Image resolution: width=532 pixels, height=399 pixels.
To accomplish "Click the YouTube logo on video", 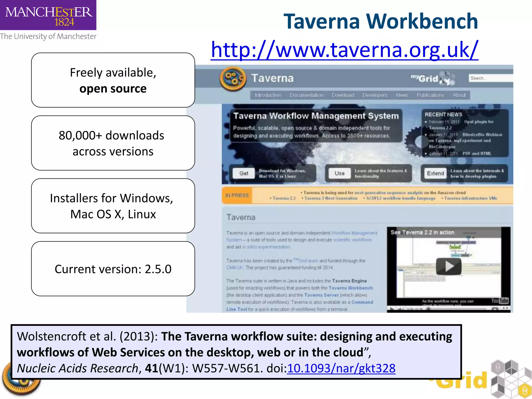I will pos(500,301).
